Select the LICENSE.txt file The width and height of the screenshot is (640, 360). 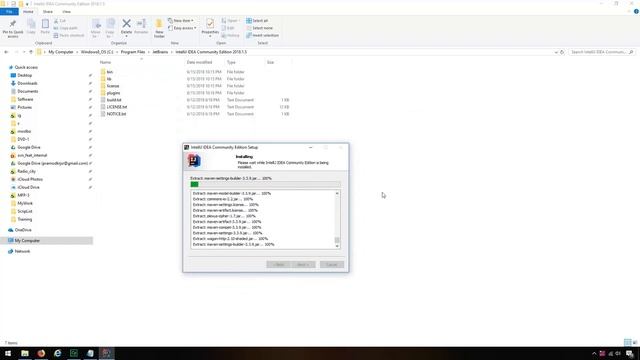click(117, 107)
